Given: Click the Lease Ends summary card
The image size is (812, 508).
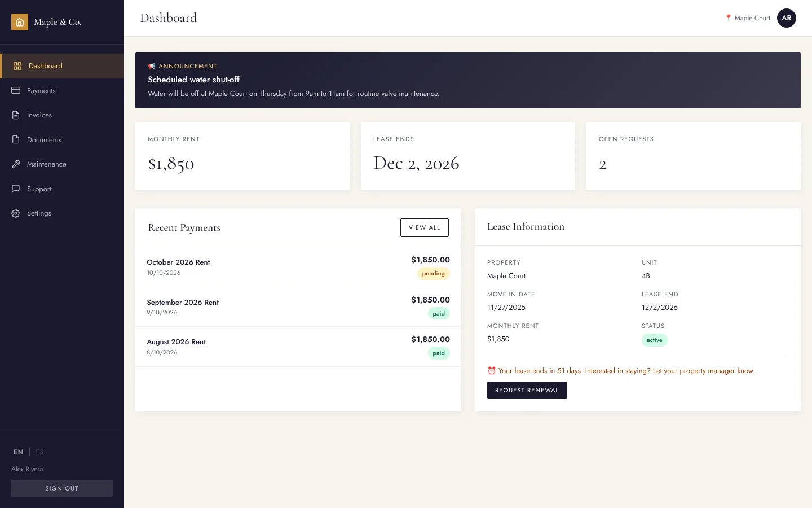Looking at the screenshot, I should point(468,156).
